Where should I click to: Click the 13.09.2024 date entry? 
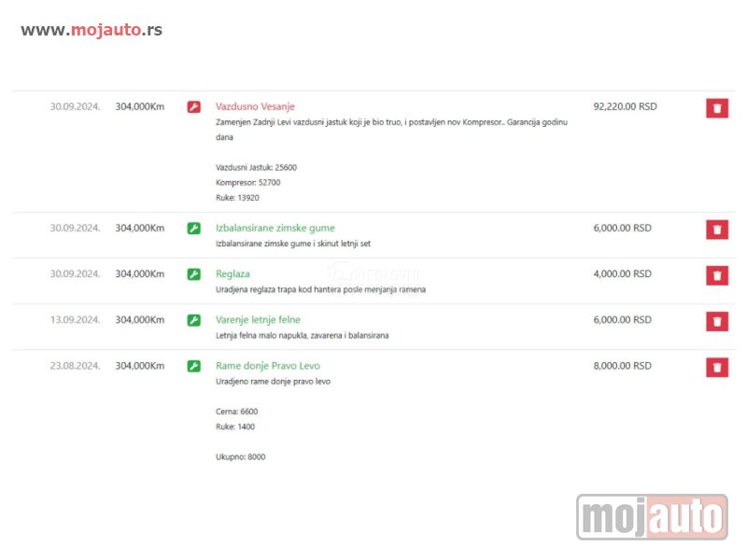pos(75,320)
